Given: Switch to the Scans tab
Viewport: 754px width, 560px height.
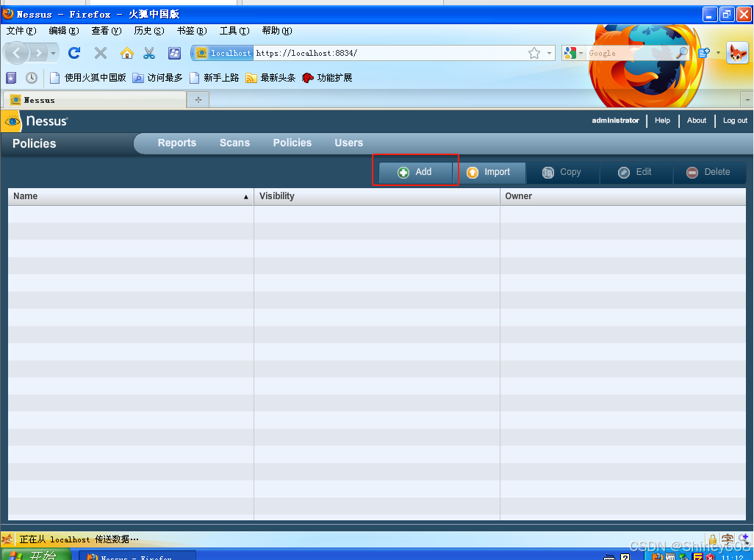Looking at the screenshot, I should 234,143.
